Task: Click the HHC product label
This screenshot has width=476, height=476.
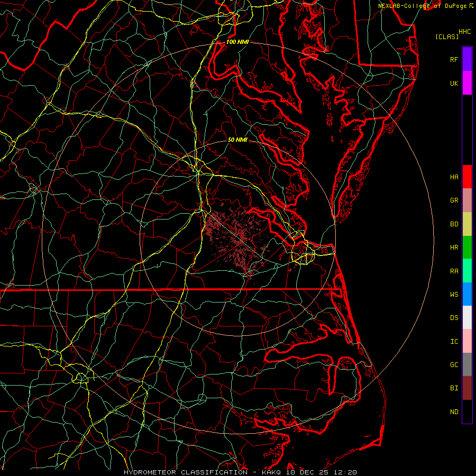Action: (x=464, y=32)
